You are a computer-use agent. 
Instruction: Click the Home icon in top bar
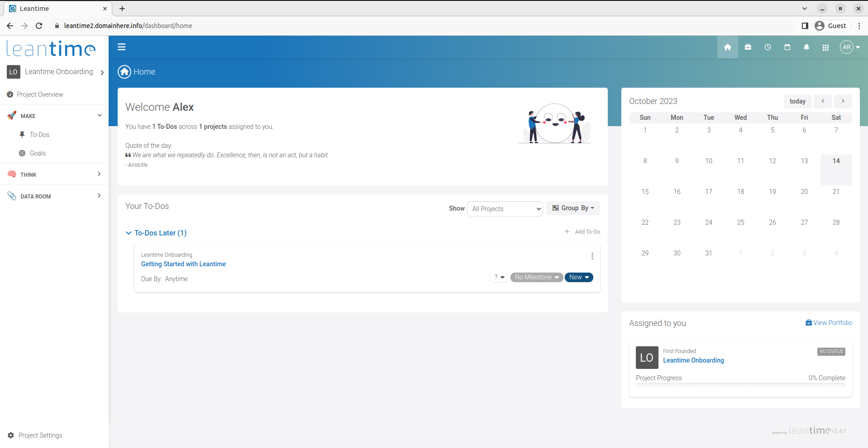[728, 47]
